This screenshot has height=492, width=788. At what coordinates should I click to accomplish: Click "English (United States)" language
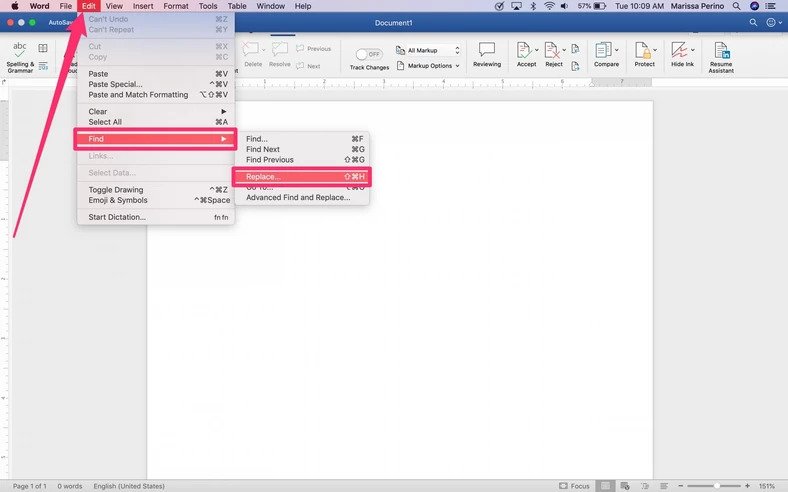click(x=129, y=486)
